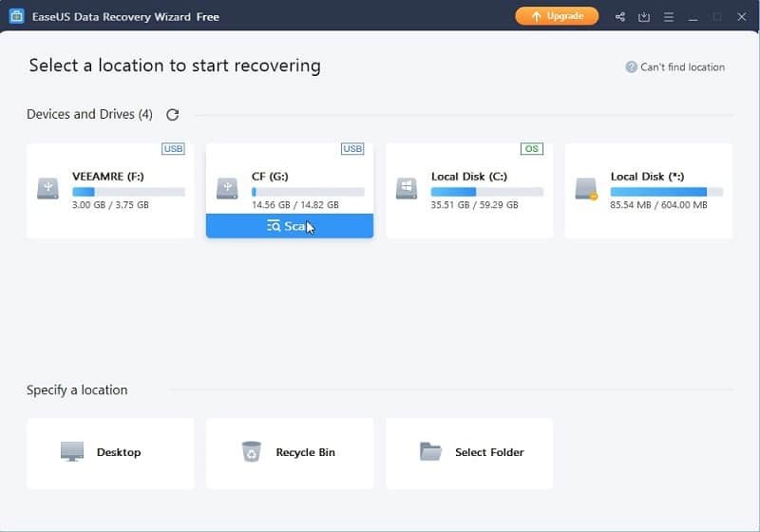Click the Desktop monitor icon
Image resolution: width=760 pixels, height=532 pixels.
point(72,452)
